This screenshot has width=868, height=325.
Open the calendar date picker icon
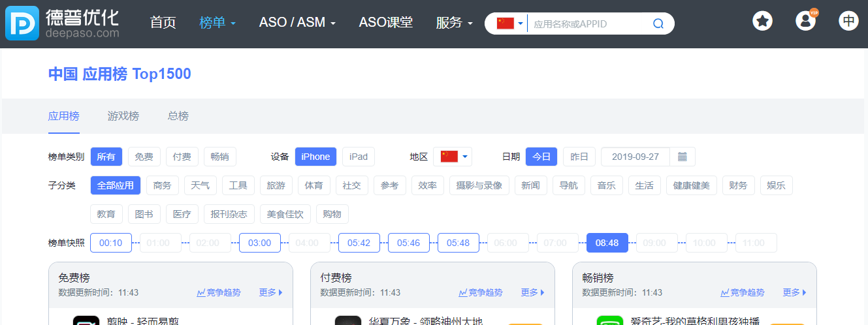(683, 157)
